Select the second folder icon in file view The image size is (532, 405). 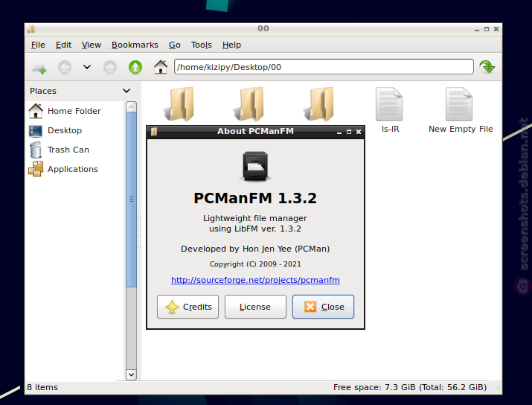point(250,104)
